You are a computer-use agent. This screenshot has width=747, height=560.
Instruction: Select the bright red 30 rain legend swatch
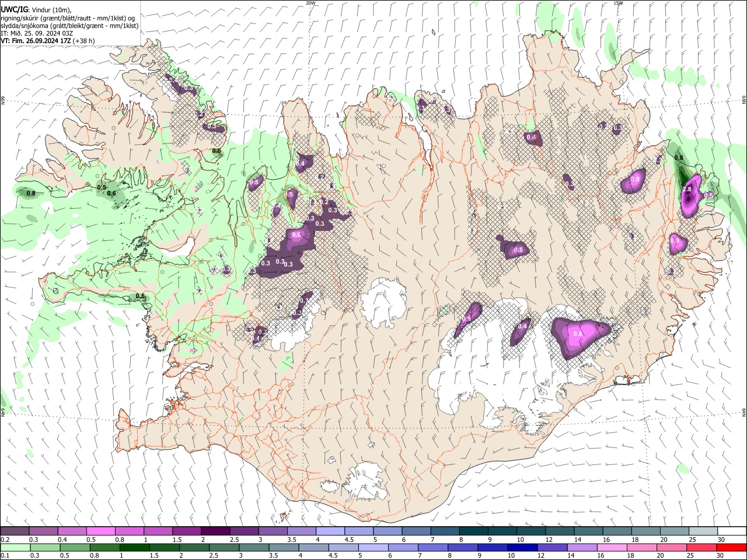click(x=731, y=547)
